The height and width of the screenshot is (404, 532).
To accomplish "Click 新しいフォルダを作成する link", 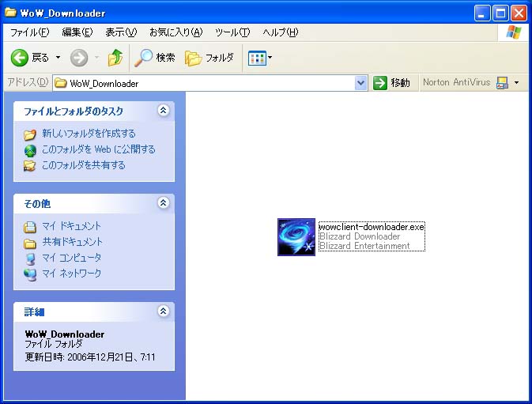I will click(x=89, y=134).
